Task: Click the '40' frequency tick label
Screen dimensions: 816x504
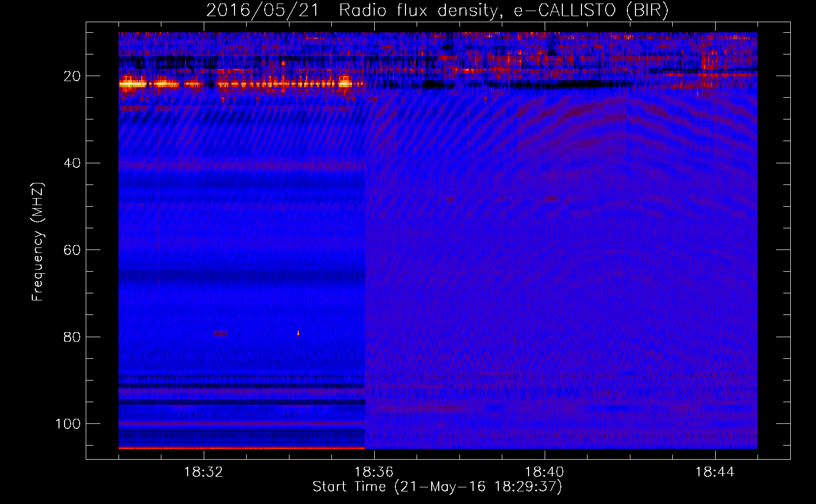Action: (x=72, y=163)
